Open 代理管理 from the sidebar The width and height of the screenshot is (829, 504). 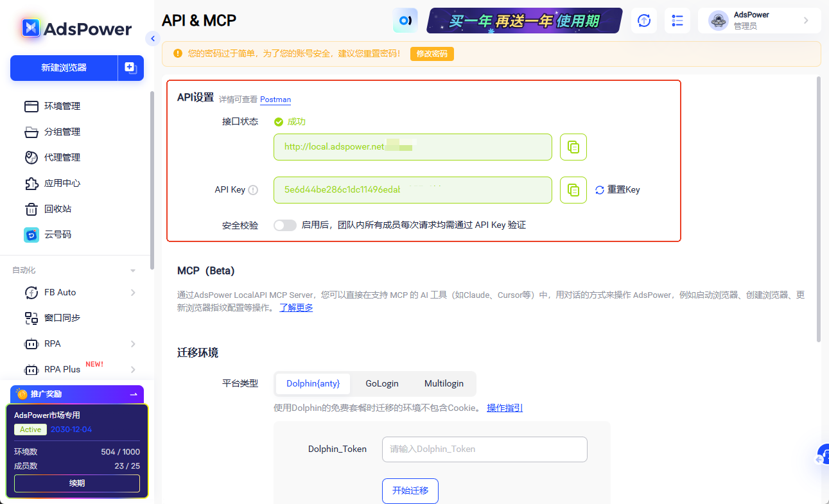[x=58, y=157]
